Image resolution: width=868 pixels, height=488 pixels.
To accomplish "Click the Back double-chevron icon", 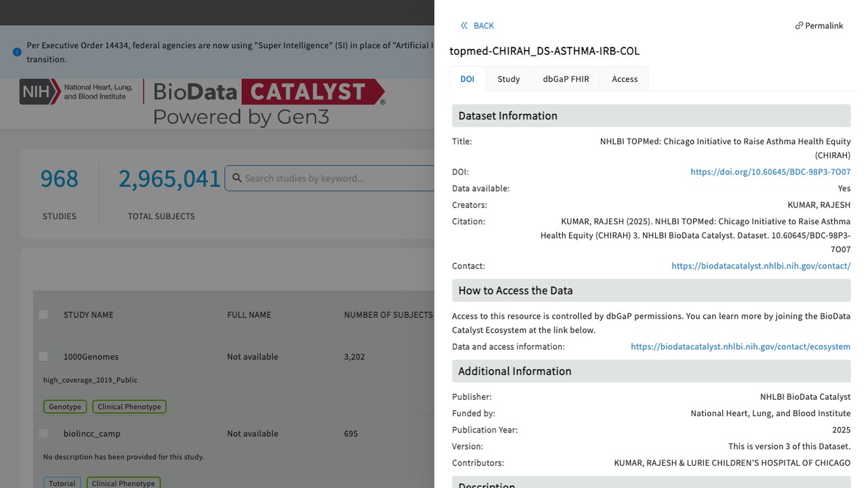I will pyautogui.click(x=465, y=26).
